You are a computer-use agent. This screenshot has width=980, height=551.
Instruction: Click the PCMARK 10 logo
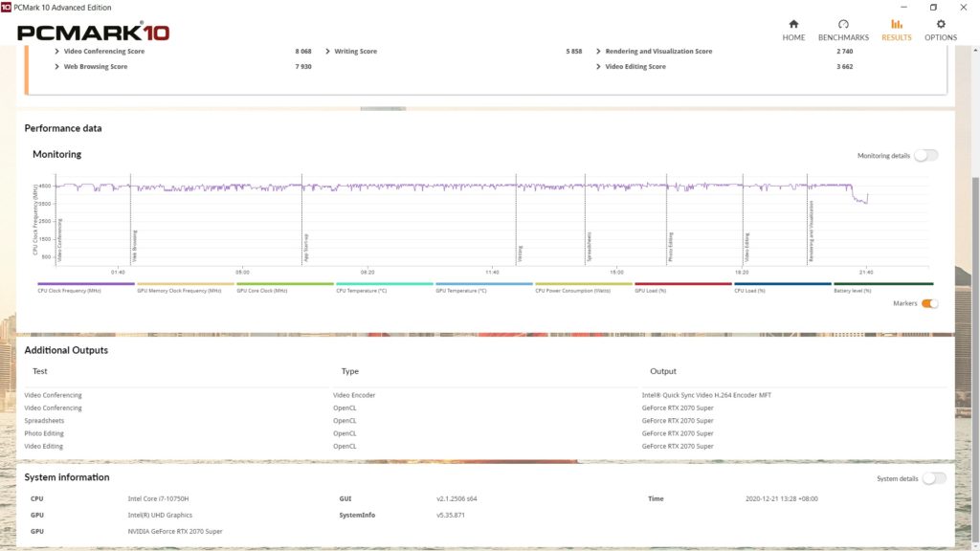pyautogui.click(x=94, y=33)
